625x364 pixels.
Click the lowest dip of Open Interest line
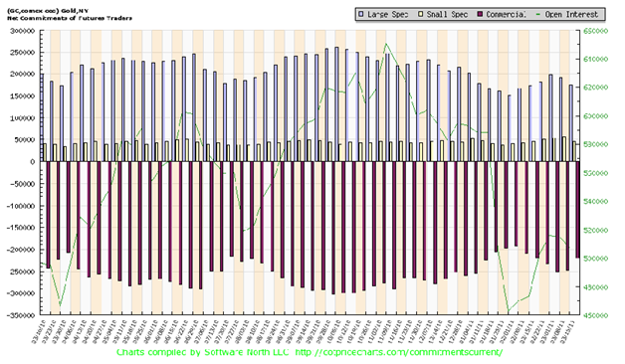(509, 310)
